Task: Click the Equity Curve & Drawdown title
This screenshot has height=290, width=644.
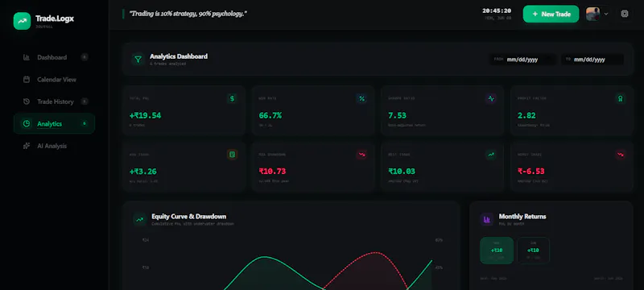Action: [x=189, y=217]
